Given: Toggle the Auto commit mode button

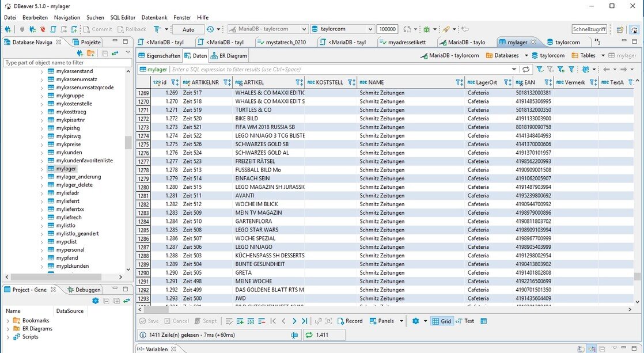Looking at the screenshot, I should [x=188, y=29].
